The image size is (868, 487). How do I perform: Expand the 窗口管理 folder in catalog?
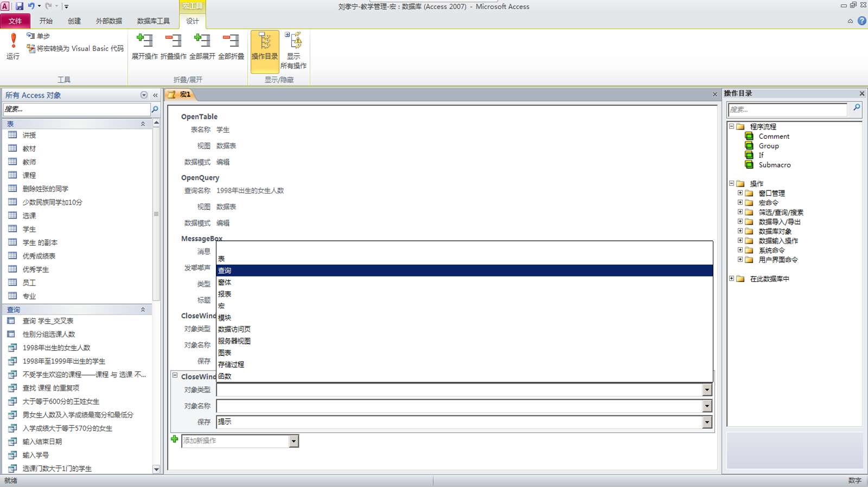click(740, 193)
